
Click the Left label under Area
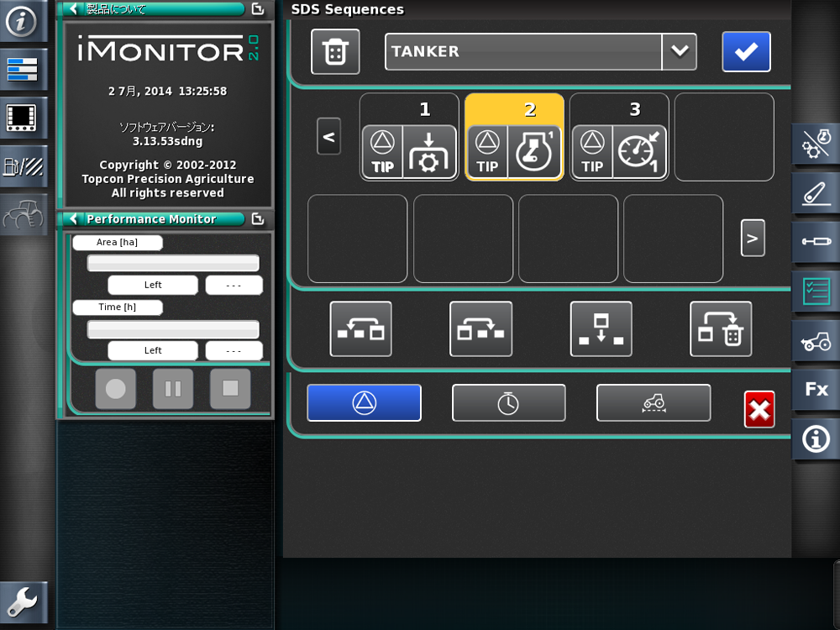(x=153, y=285)
